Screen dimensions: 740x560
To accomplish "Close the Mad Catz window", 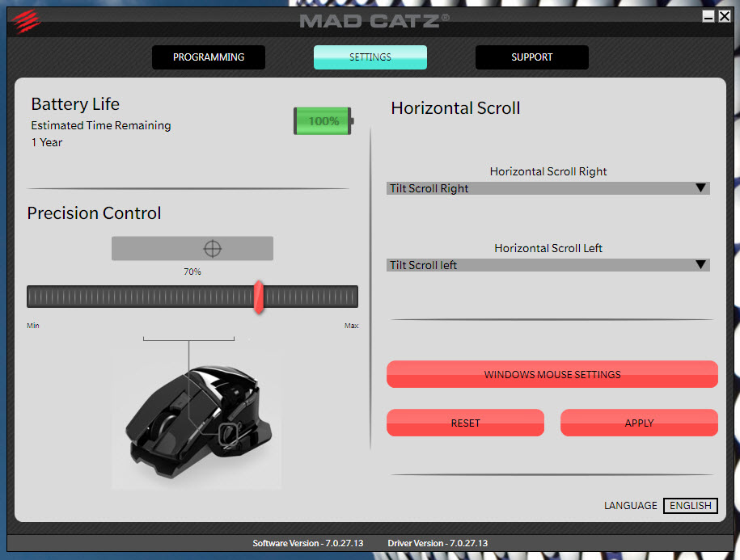I will click(x=725, y=16).
